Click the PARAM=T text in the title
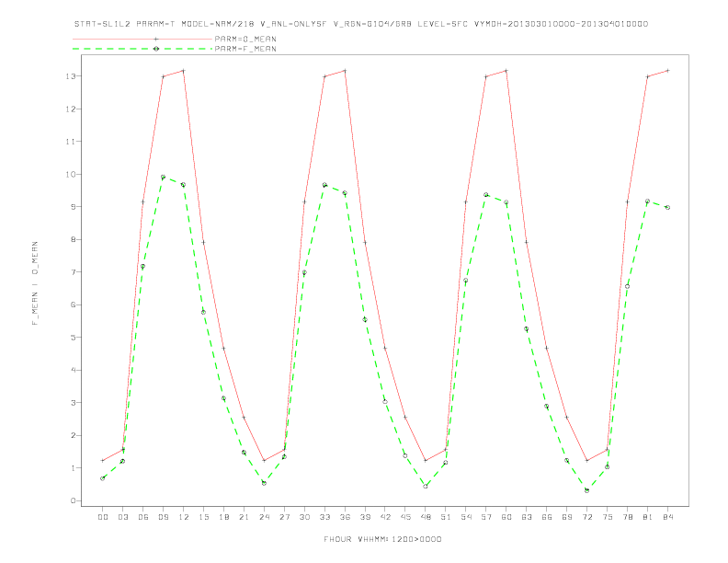728x563 pixels. click(x=155, y=24)
